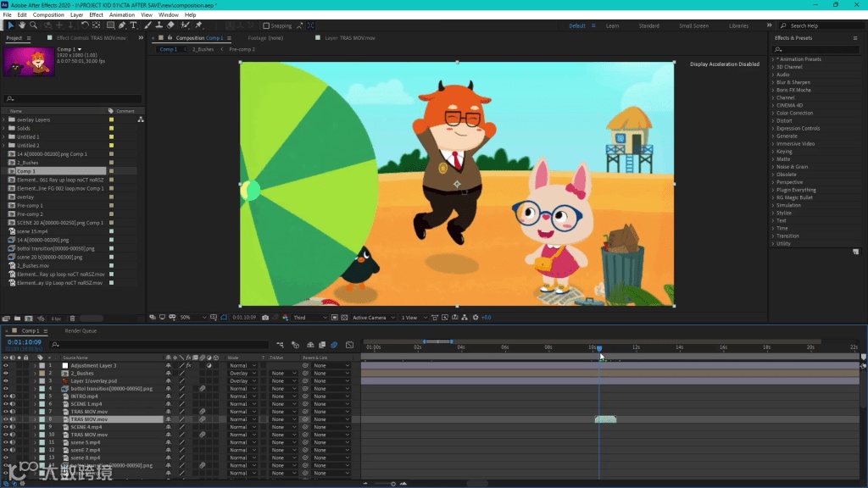Open the Active Camera view dropdown
This screenshot has width=868, height=488.
point(374,318)
